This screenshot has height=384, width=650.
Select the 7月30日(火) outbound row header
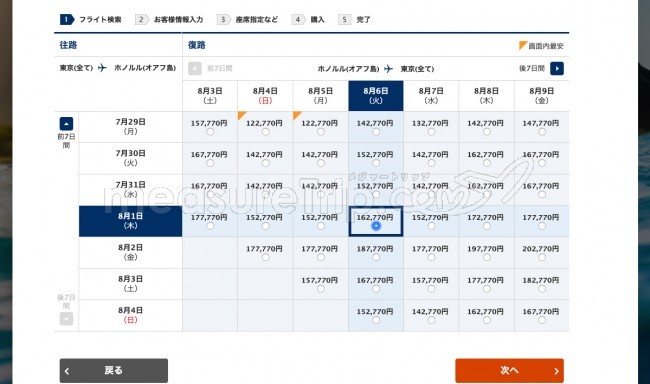pyautogui.click(x=131, y=158)
